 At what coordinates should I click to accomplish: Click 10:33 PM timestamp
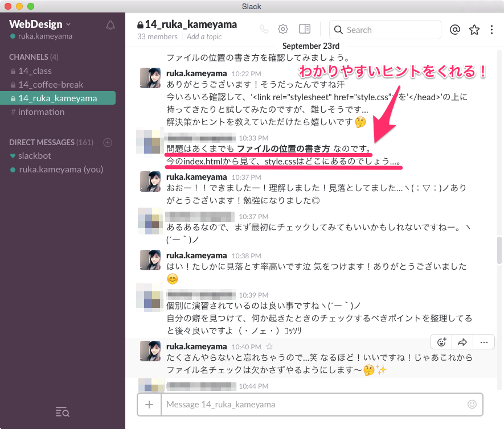coord(253,138)
